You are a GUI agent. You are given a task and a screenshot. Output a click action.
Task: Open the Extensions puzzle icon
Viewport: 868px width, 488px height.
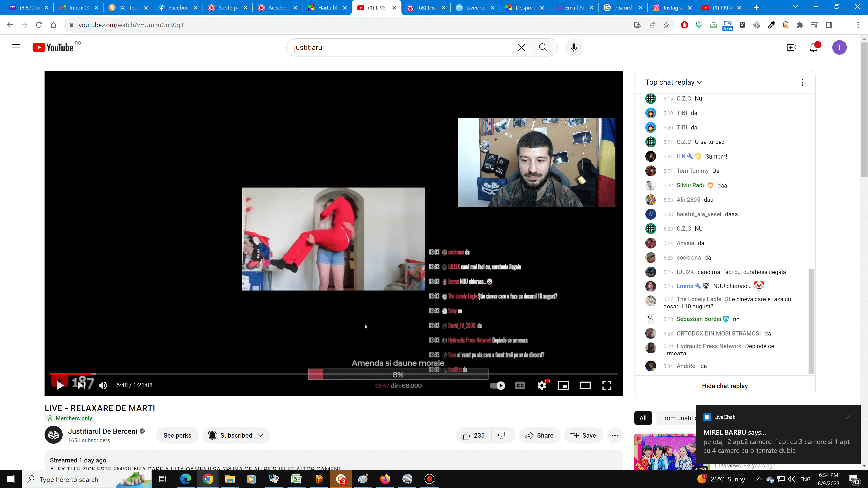[x=800, y=25]
